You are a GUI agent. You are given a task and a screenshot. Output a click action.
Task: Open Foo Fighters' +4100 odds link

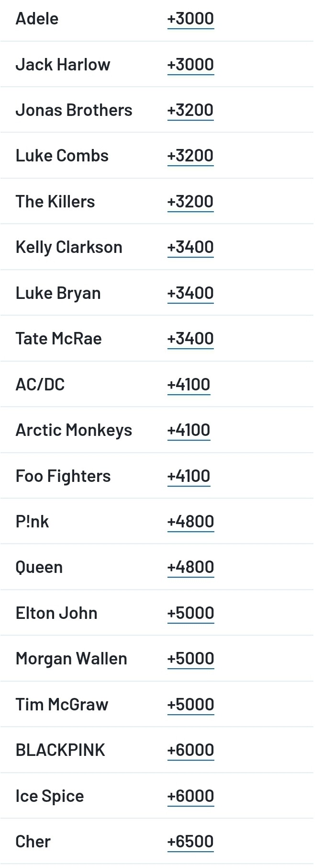click(x=189, y=476)
